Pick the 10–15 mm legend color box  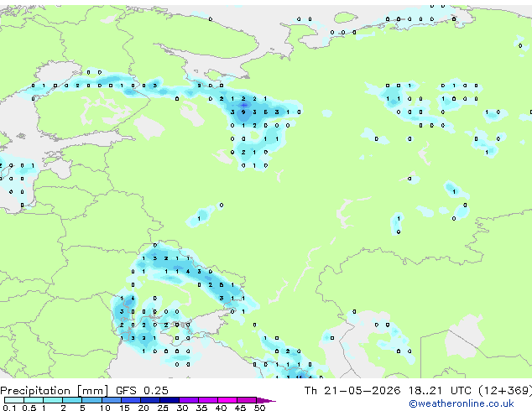(111, 400)
